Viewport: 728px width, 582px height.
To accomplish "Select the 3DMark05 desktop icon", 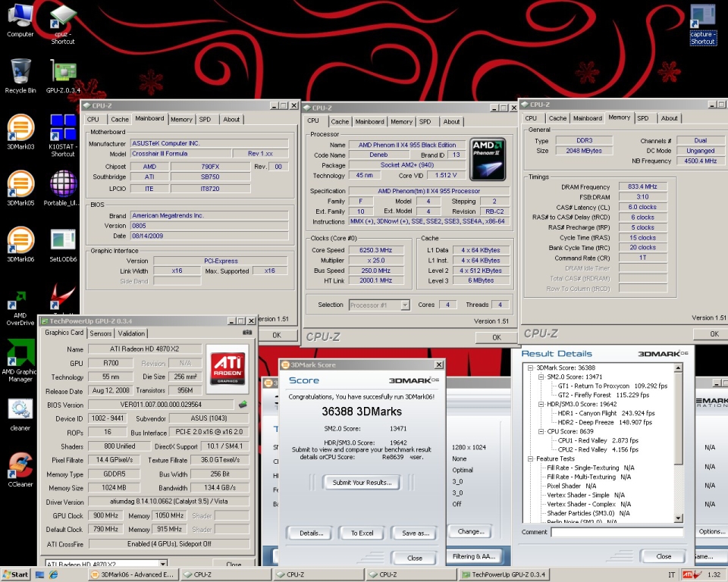I will coord(20,189).
